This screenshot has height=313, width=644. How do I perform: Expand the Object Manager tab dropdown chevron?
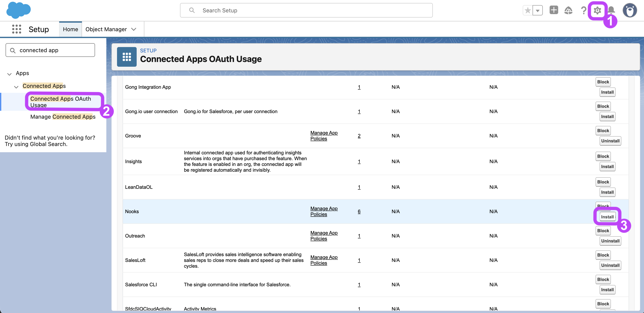(x=134, y=29)
